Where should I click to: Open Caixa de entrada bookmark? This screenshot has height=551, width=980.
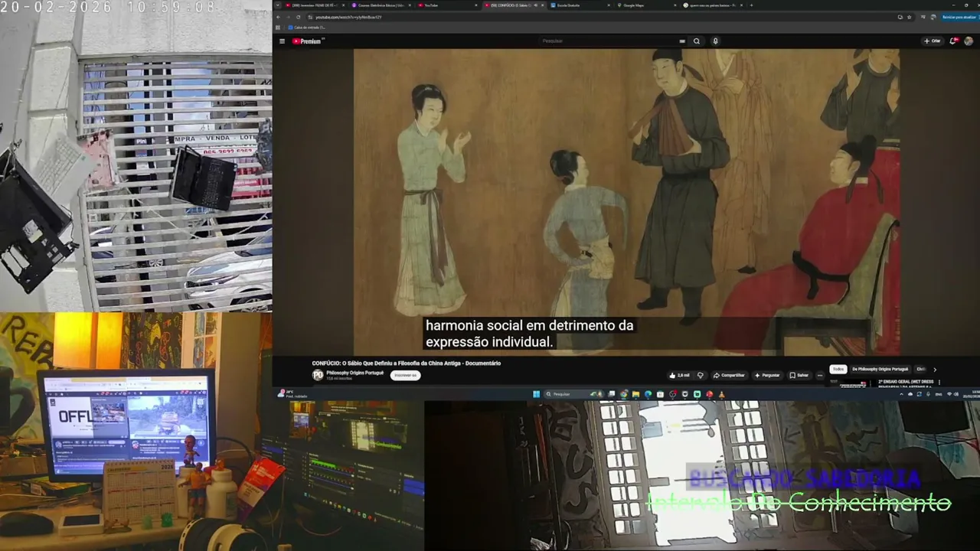tap(305, 28)
